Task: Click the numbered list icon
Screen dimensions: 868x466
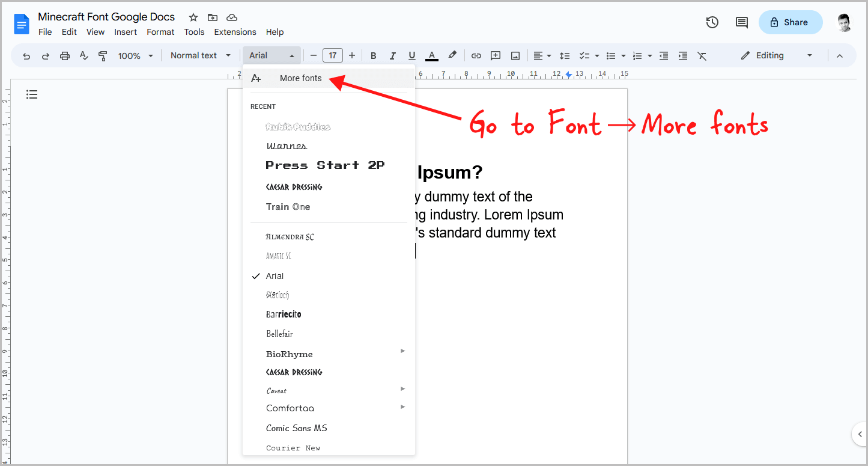Action: point(637,56)
